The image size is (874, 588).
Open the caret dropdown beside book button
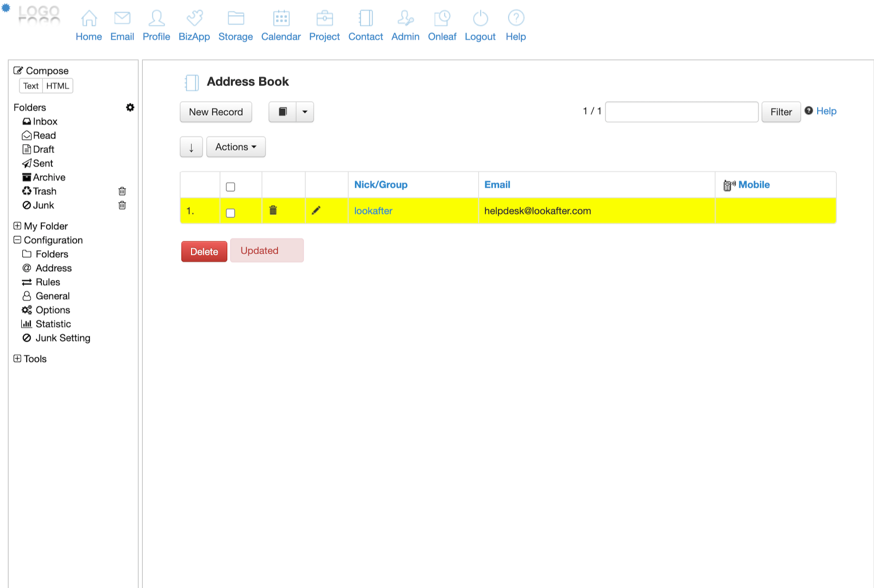coord(305,112)
